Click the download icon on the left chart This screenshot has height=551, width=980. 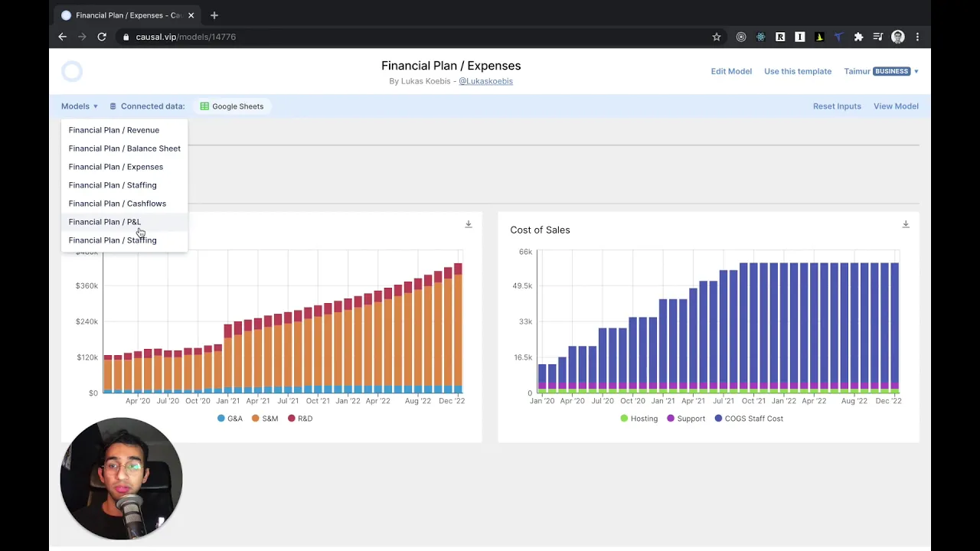click(469, 224)
